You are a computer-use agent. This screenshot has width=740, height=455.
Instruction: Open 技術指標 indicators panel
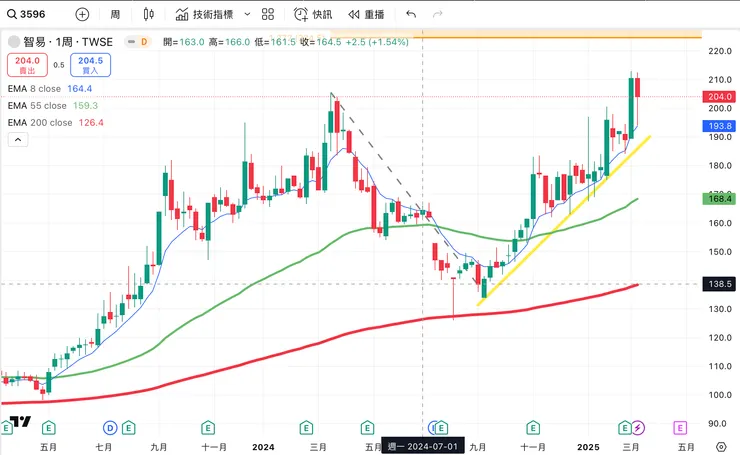pos(204,14)
